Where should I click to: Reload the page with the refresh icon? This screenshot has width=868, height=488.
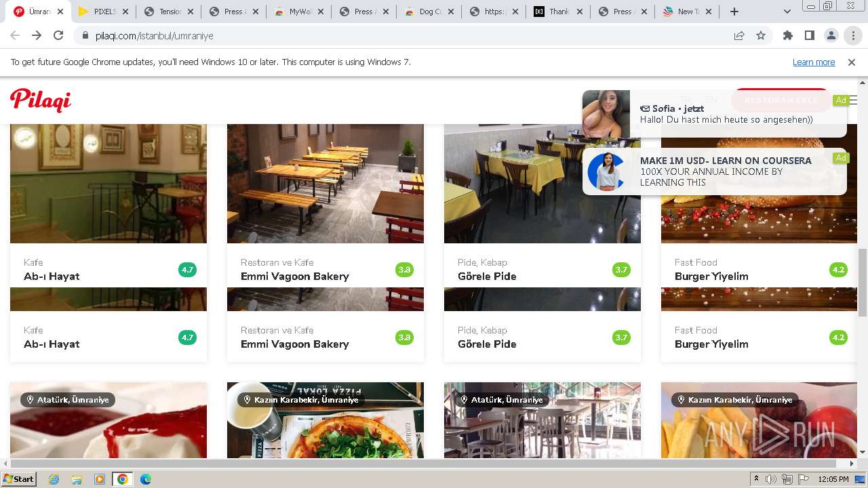point(58,36)
